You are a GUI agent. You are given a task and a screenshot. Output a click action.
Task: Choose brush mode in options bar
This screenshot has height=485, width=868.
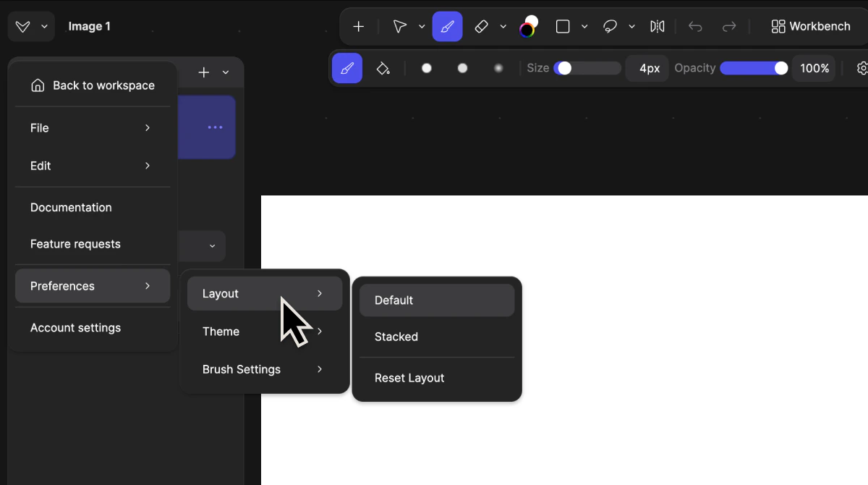click(347, 68)
